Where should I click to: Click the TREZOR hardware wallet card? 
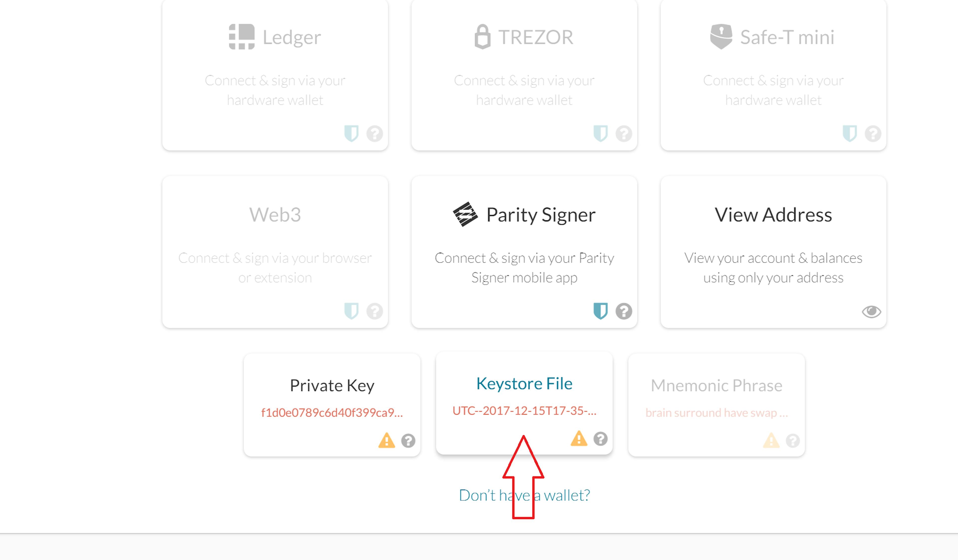pos(524,75)
